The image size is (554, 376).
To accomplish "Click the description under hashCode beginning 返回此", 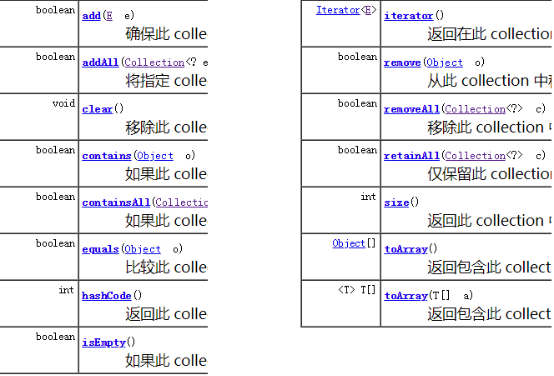I will (166, 314).
